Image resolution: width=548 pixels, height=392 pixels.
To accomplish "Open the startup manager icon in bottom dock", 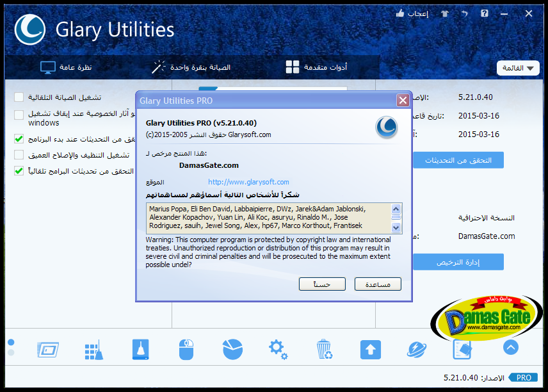I will 48,349.
